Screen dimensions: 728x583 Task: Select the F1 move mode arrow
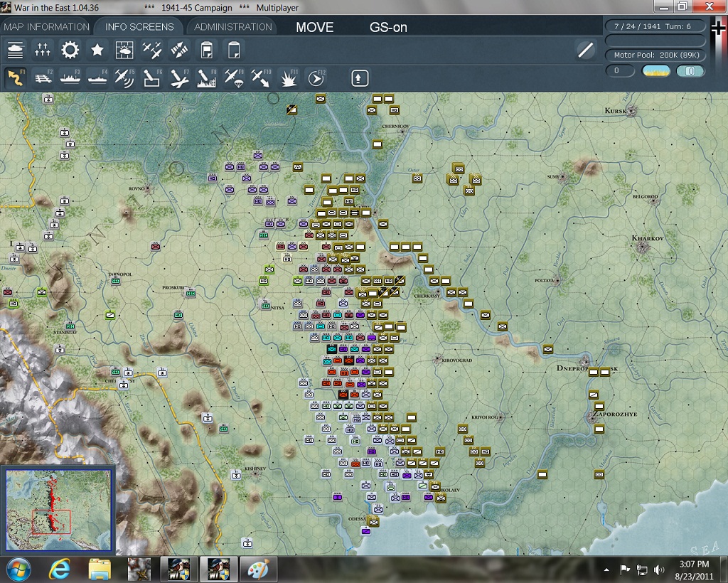[x=16, y=77]
